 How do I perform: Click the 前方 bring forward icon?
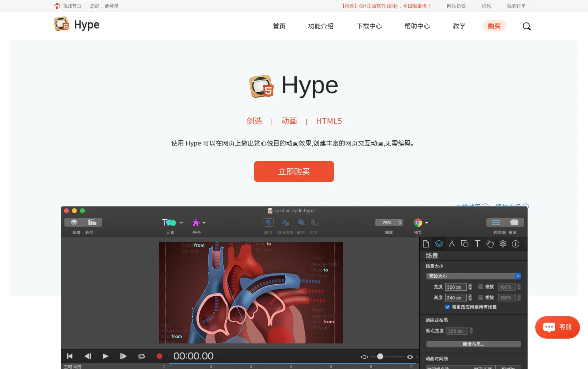tap(301, 223)
